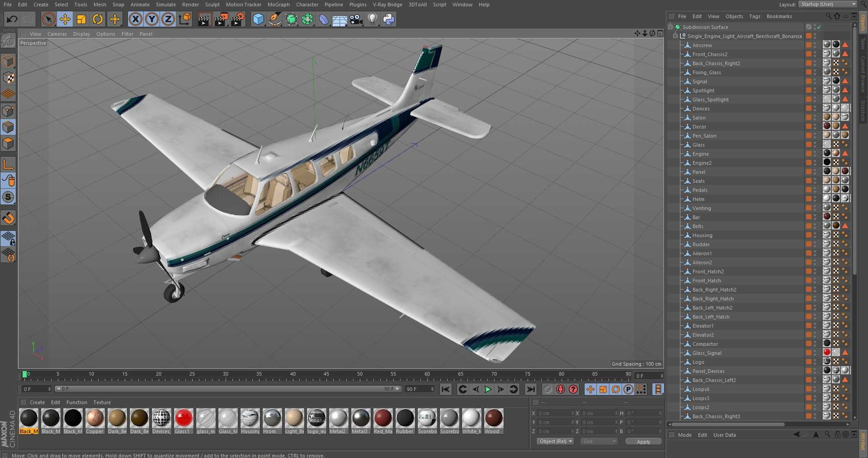The image size is (868, 458).
Task: Add a Cube primitive object
Action: tap(258, 19)
